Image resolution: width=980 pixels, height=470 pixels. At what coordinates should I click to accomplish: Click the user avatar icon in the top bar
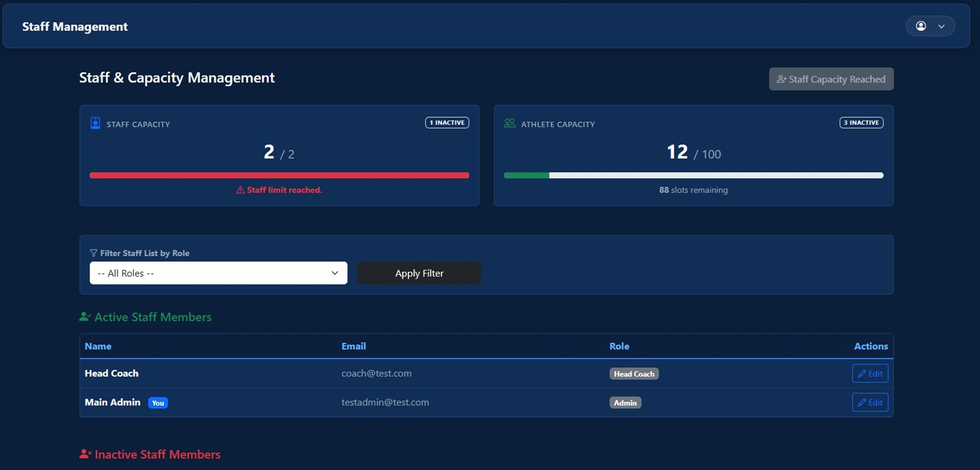click(921, 26)
